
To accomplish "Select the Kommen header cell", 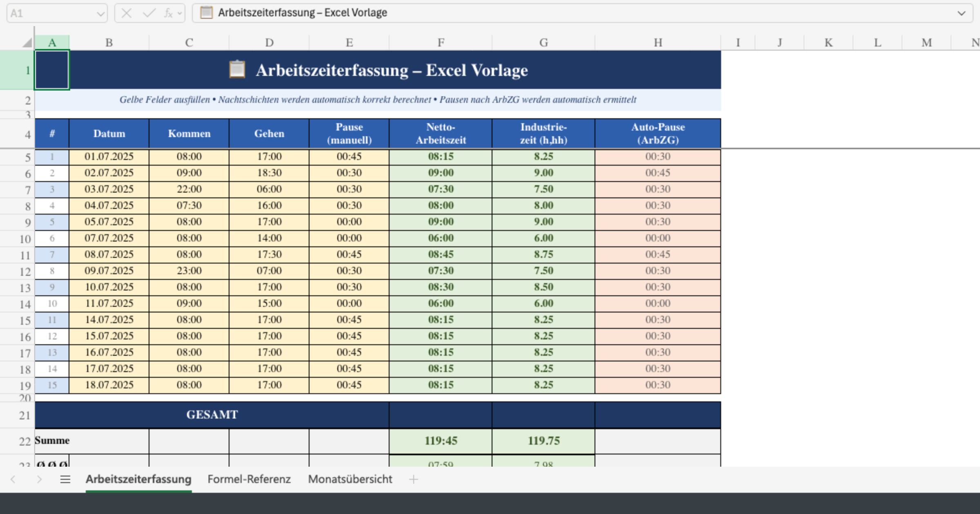I will pos(189,133).
